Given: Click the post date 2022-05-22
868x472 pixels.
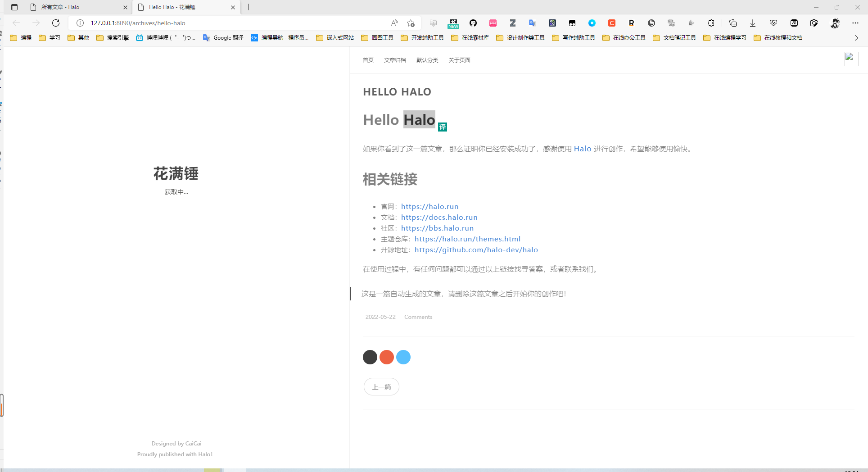Looking at the screenshot, I should click(x=380, y=317).
